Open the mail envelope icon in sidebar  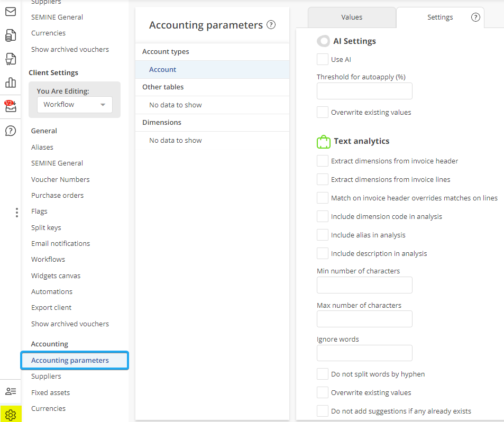pyautogui.click(x=11, y=11)
